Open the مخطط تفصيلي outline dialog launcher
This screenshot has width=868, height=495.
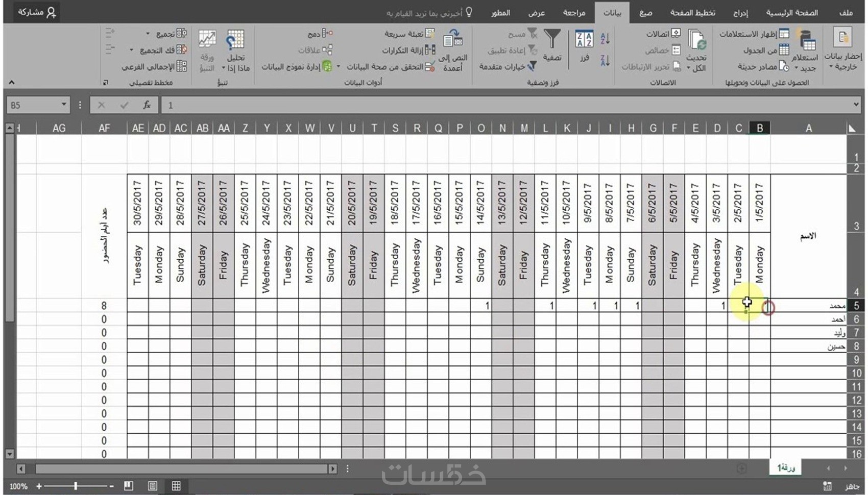(106, 82)
